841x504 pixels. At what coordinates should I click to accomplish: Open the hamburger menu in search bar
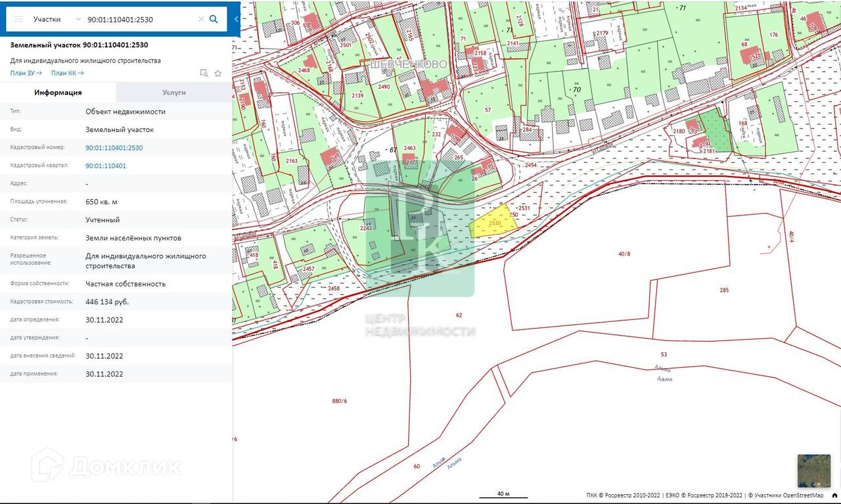click(x=18, y=19)
